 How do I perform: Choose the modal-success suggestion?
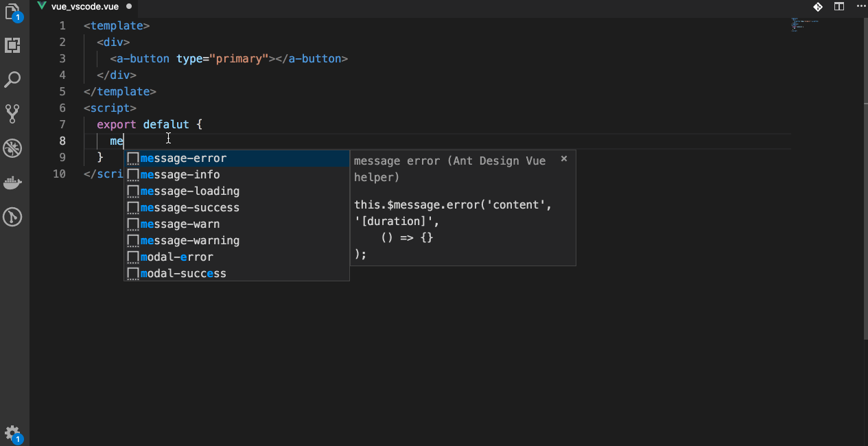[x=236, y=274]
